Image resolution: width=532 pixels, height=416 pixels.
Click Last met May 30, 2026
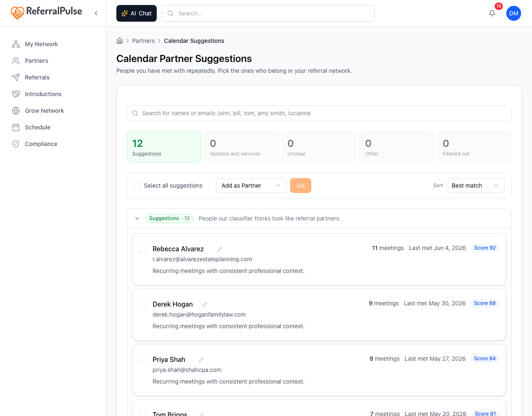tap(435, 303)
